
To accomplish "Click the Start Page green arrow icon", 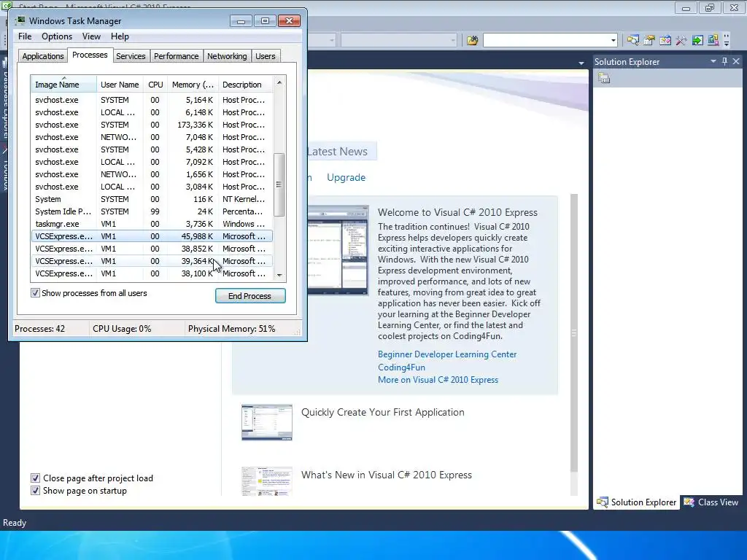I will coord(697,41).
